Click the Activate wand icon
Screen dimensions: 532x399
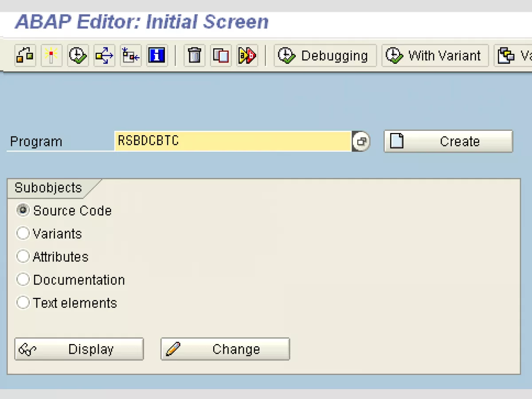coord(51,55)
